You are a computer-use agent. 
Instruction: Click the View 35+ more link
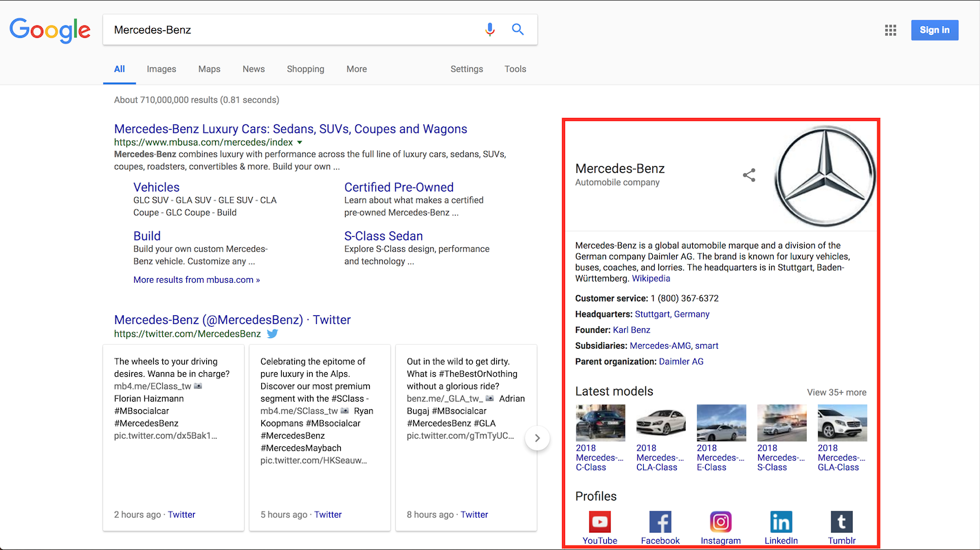(x=836, y=391)
